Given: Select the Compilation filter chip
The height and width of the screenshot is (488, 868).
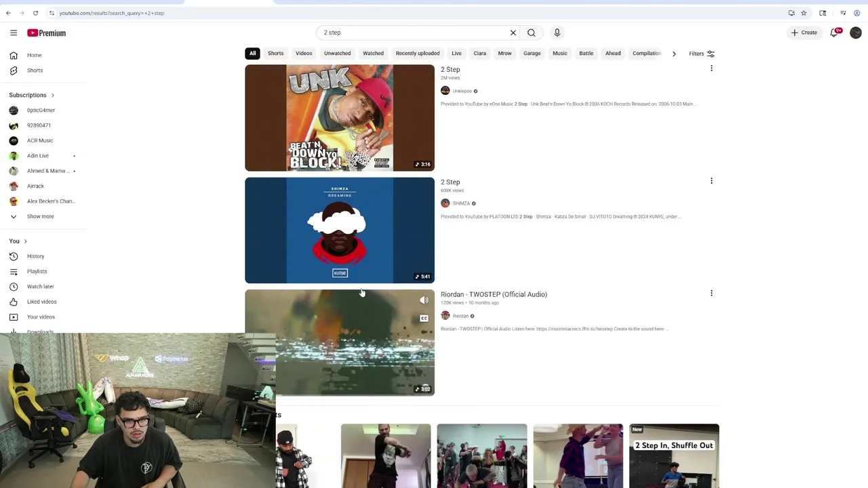Looking at the screenshot, I should (647, 54).
